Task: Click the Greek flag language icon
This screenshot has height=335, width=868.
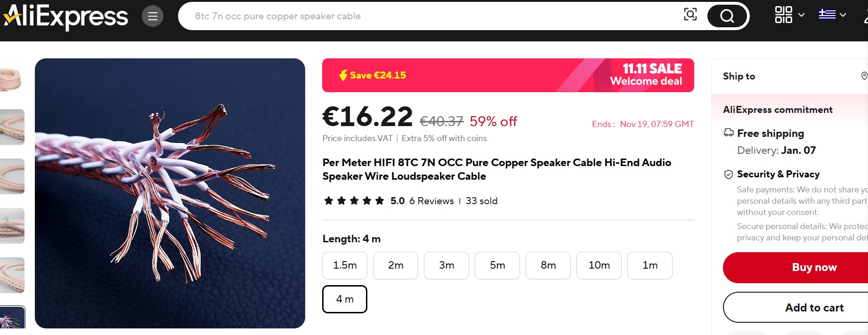Action: point(827,15)
